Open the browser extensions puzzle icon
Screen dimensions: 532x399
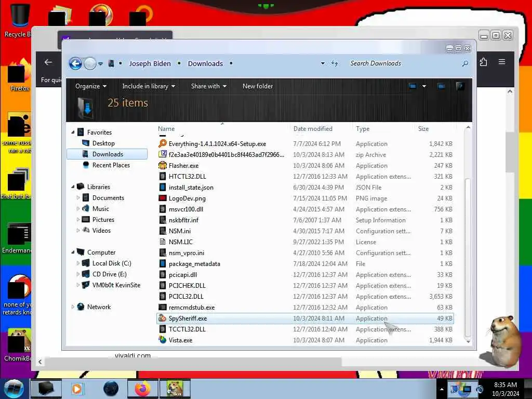(x=484, y=62)
